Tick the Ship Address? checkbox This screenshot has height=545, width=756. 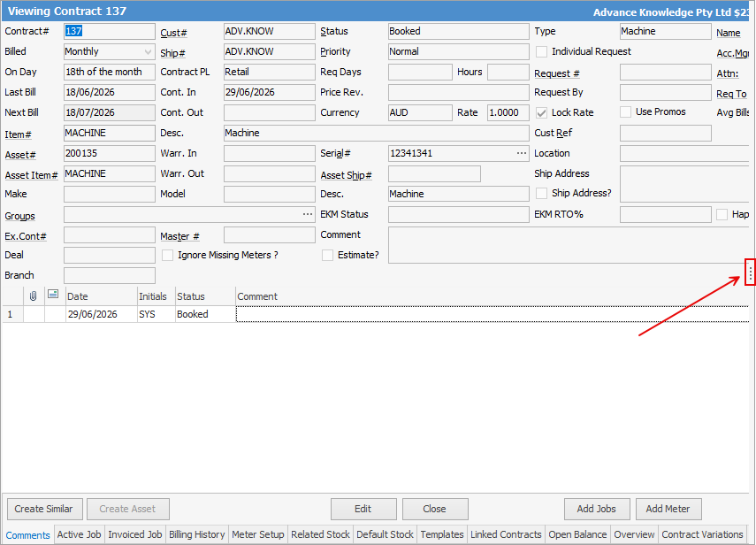pos(541,194)
